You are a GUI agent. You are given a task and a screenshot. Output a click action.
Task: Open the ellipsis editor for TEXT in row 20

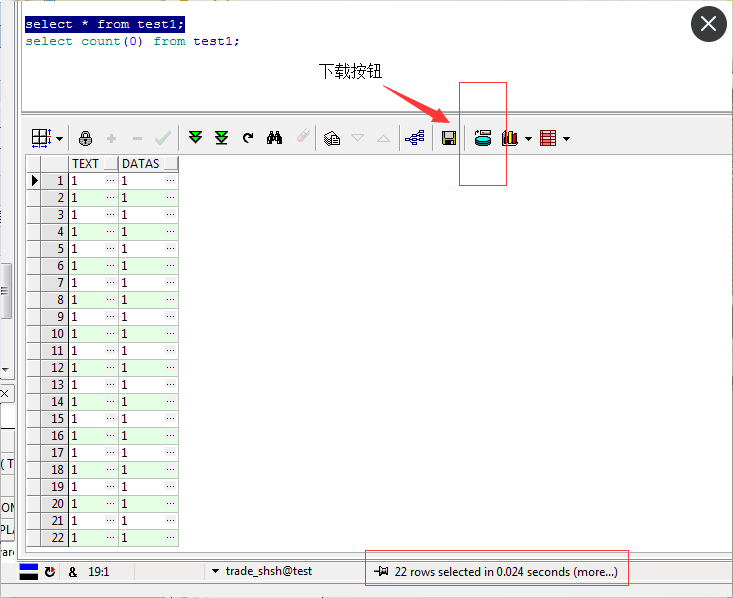coord(110,504)
